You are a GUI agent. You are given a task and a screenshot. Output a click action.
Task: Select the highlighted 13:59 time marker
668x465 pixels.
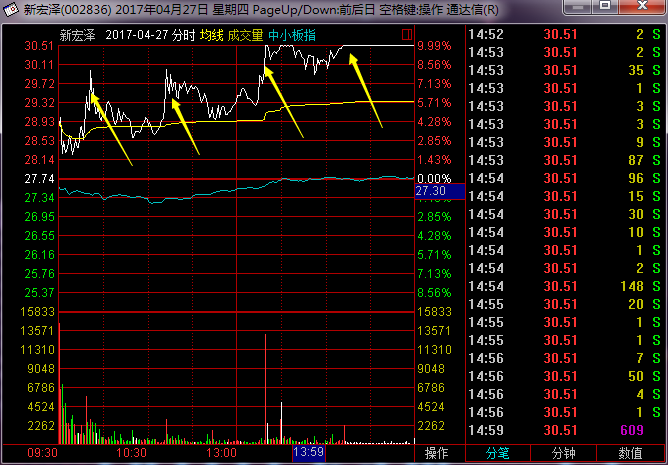[x=309, y=453]
